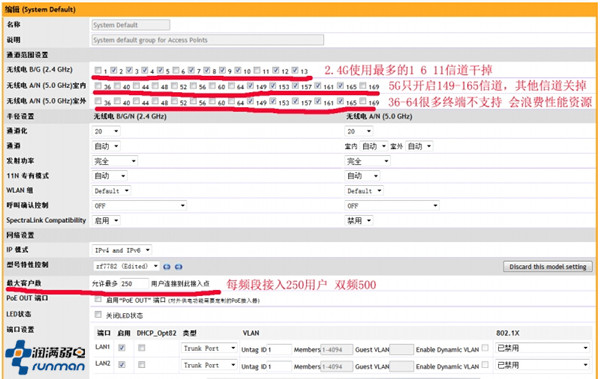Open the 5.0 GHz 通道化 dropdown showing 20
The width and height of the screenshot is (600, 379).
tap(359, 131)
